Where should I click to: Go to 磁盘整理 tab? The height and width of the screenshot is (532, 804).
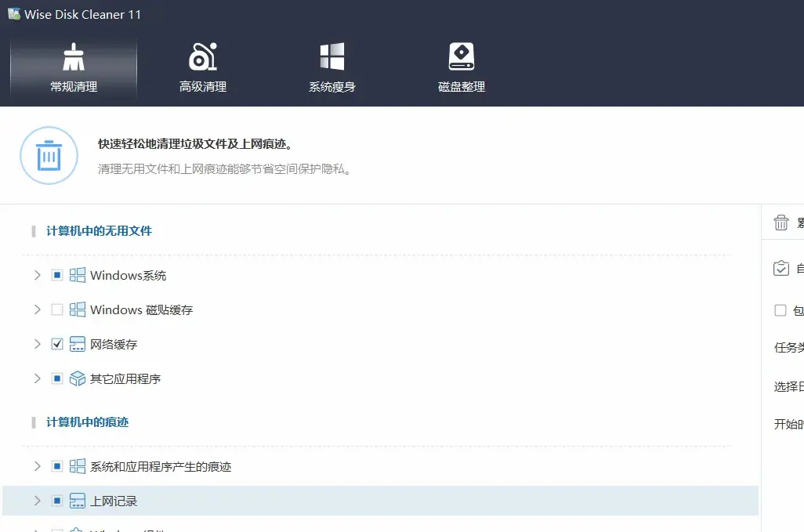462,67
